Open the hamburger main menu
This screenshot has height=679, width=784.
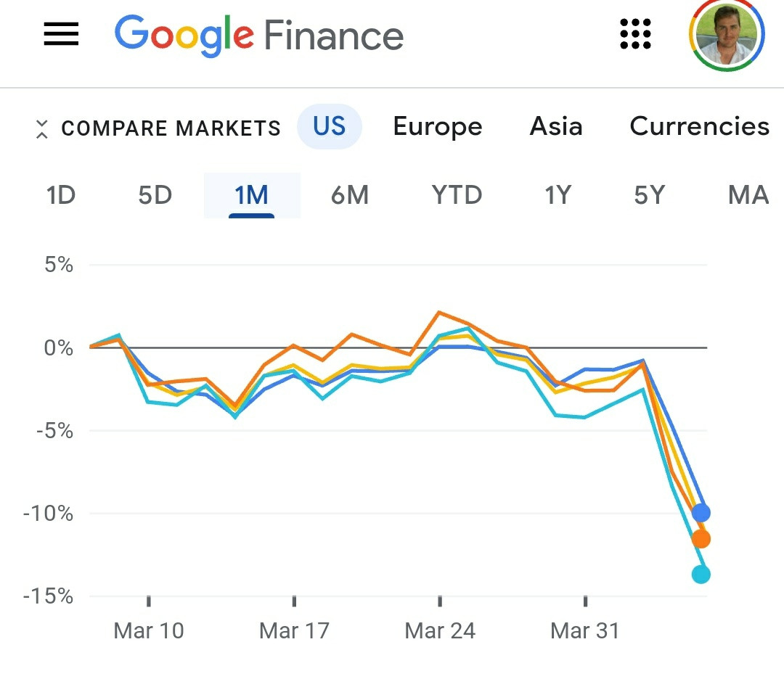[61, 34]
